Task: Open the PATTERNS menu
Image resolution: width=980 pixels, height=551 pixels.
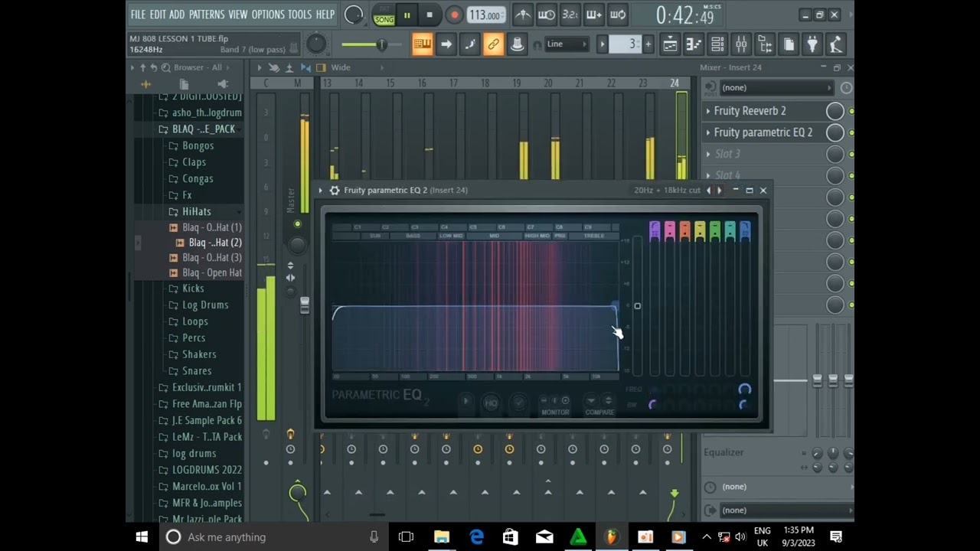Action: [207, 15]
